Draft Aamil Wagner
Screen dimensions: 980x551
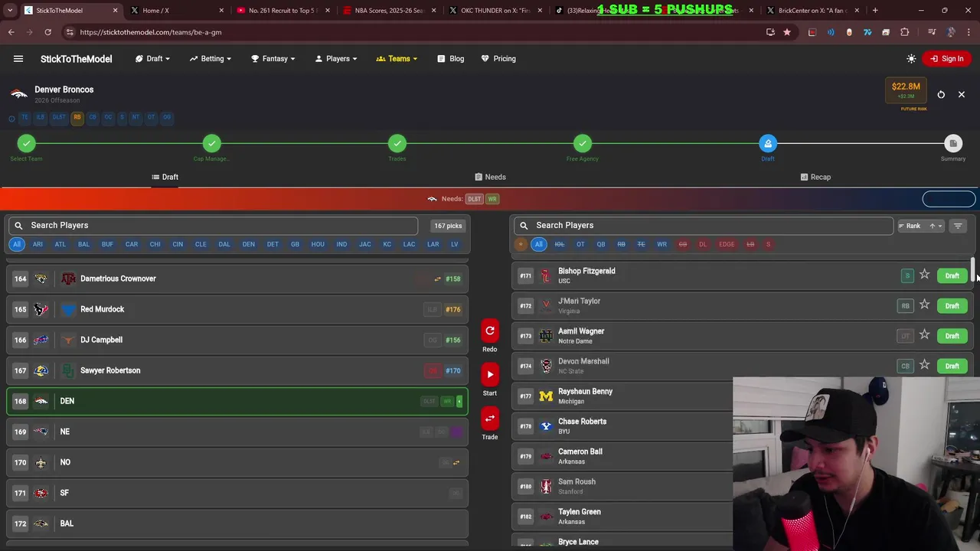coord(952,336)
